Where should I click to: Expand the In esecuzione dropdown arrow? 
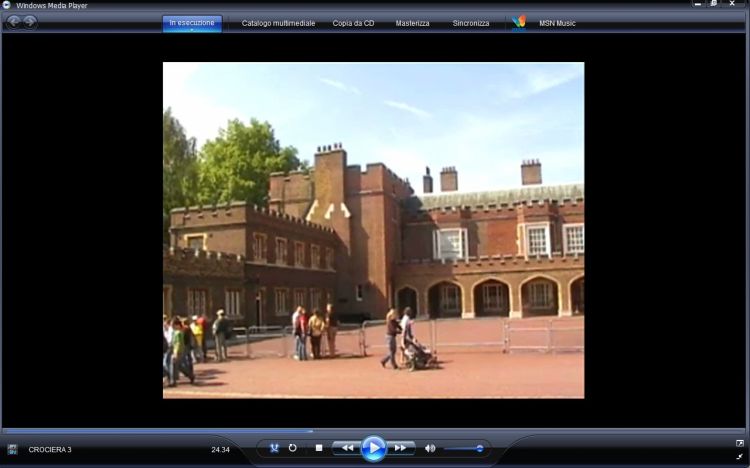tap(192, 30)
